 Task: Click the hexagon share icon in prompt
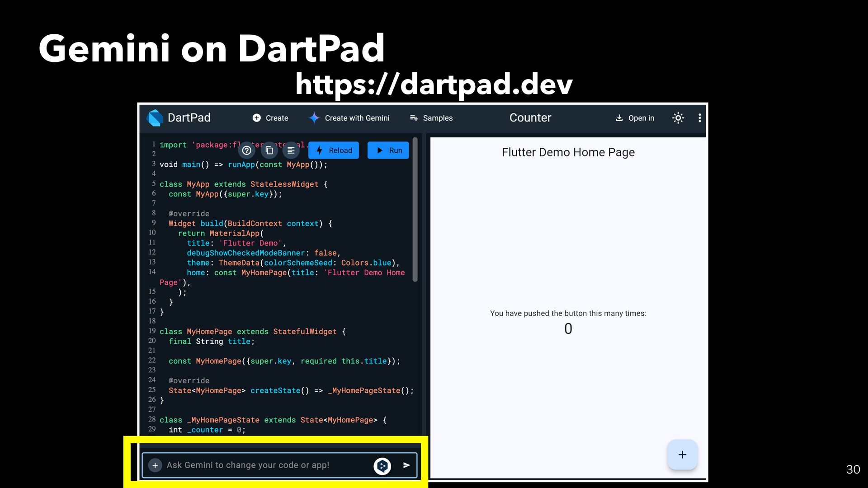pos(382,466)
